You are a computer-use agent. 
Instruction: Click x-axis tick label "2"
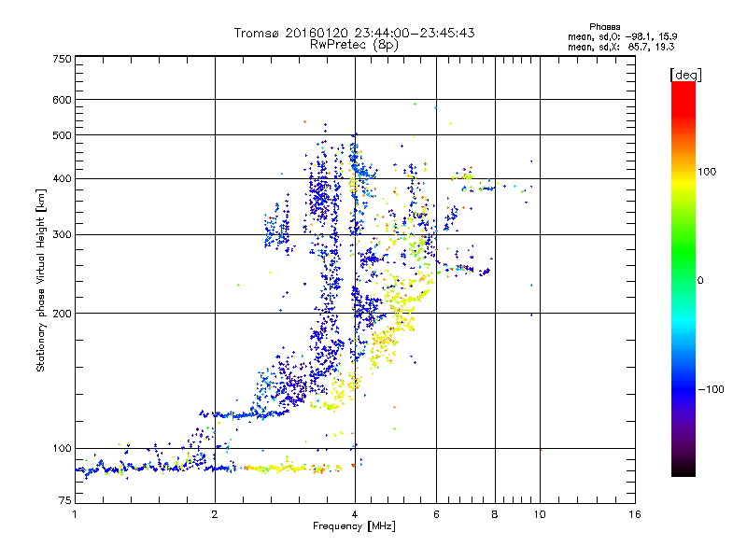(x=215, y=514)
